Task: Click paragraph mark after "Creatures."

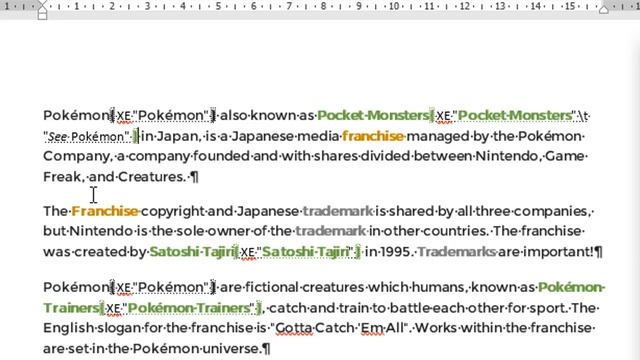Action: [195, 177]
